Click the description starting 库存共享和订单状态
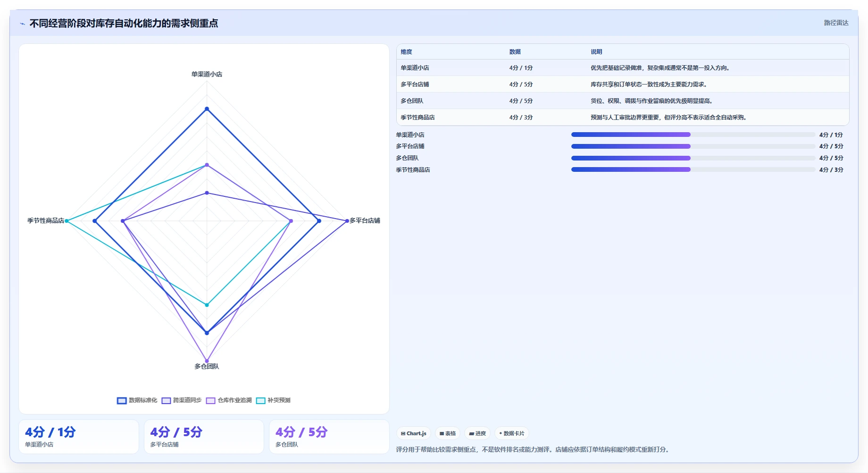This screenshot has height=473, width=868. point(649,84)
